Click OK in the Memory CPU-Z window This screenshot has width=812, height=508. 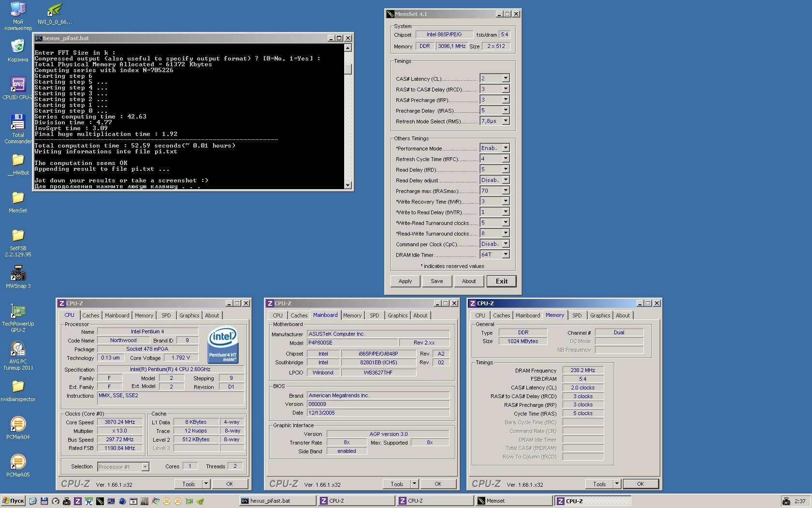point(640,484)
